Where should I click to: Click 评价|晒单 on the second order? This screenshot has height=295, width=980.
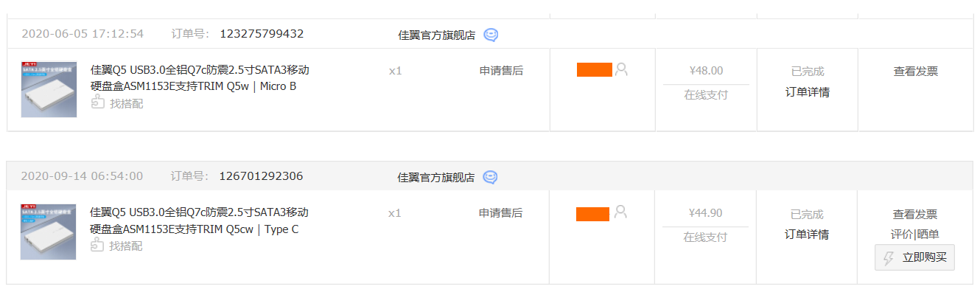coord(915,235)
